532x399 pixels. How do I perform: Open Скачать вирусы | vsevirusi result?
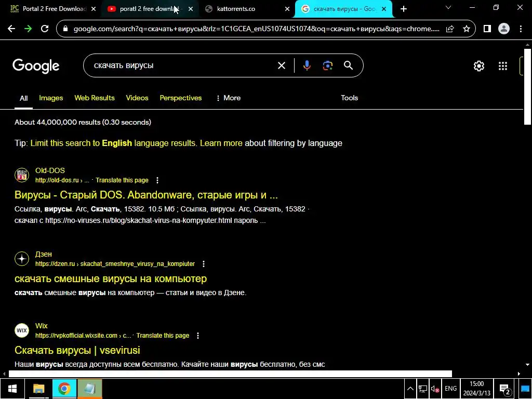pyautogui.click(x=77, y=350)
